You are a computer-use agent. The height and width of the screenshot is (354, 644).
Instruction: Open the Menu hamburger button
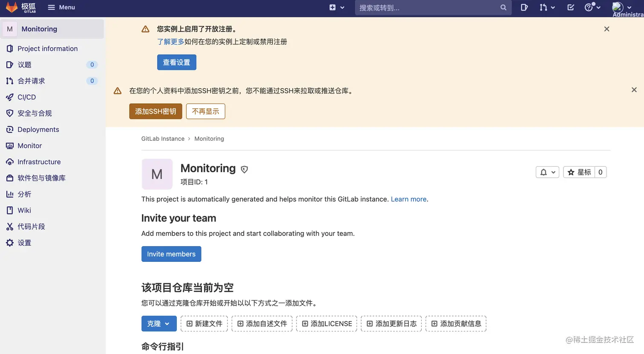pyautogui.click(x=61, y=7)
